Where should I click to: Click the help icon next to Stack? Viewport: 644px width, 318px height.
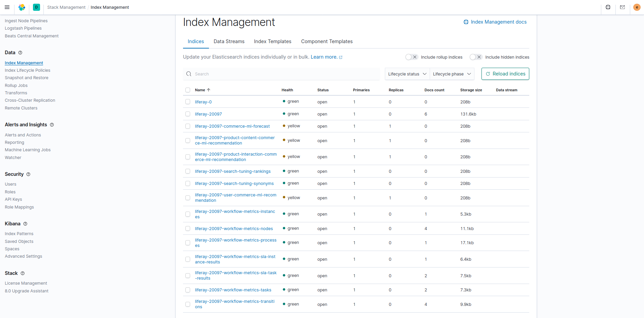click(x=23, y=273)
